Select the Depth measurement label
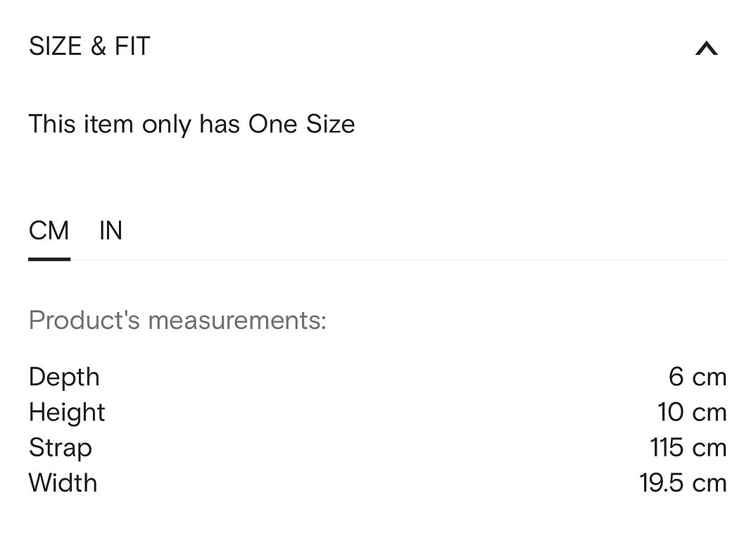 [64, 378]
